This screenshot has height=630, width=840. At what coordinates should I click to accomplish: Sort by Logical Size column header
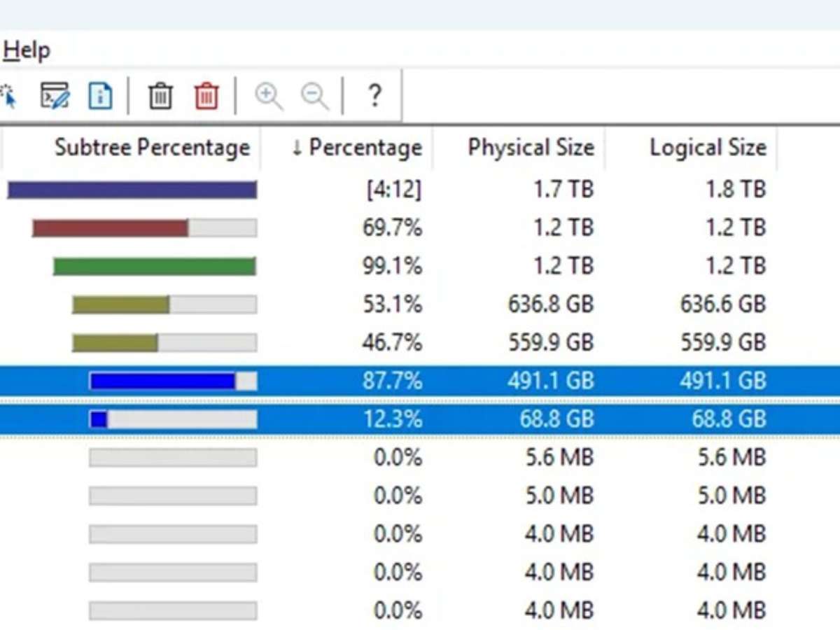[708, 148]
